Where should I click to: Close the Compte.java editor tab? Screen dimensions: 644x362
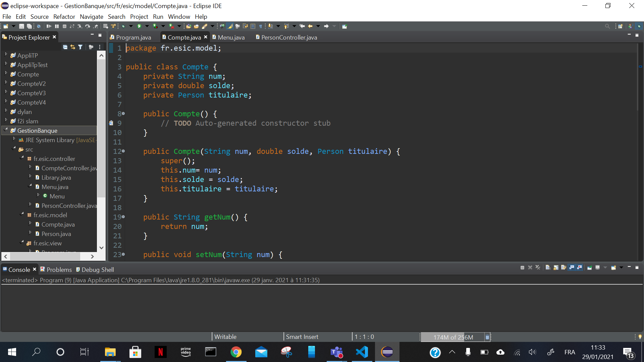click(206, 37)
